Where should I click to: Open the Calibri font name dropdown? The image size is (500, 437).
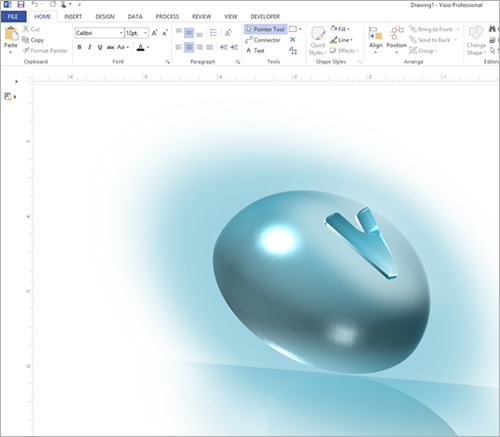click(99, 33)
